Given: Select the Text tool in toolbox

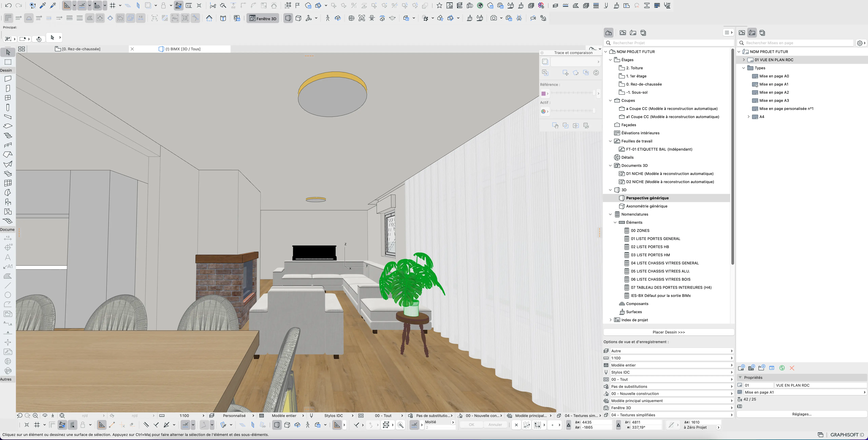Looking at the screenshot, I should click(x=8, y=257).
